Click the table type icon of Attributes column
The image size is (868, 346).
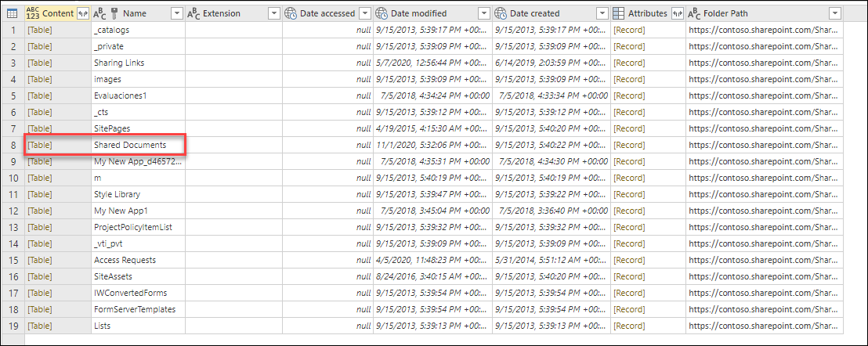tap(619, 13)
